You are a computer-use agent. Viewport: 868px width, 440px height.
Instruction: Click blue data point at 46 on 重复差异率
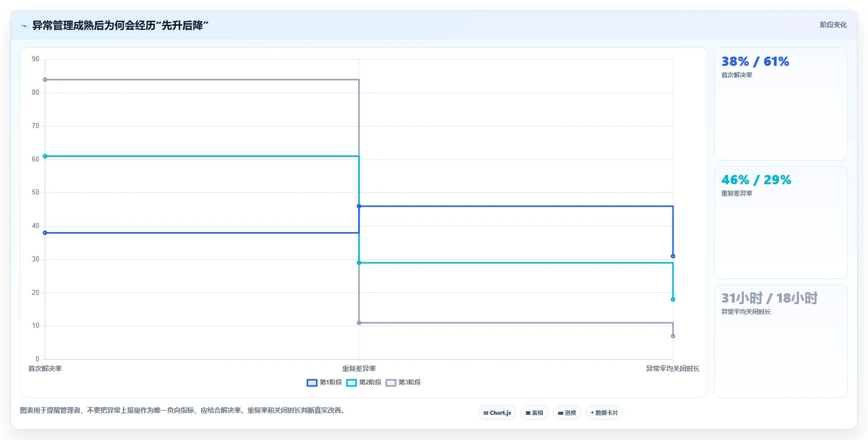pyautogui.click(x=359, y=206)
